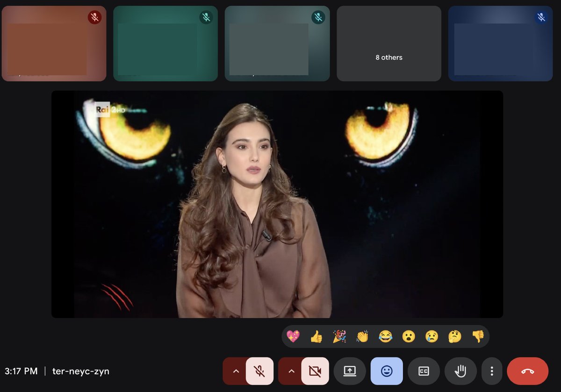Viewport: 561px width, 392px height.
Task: Send the surprised face reaction
Action: coord(409,336)
